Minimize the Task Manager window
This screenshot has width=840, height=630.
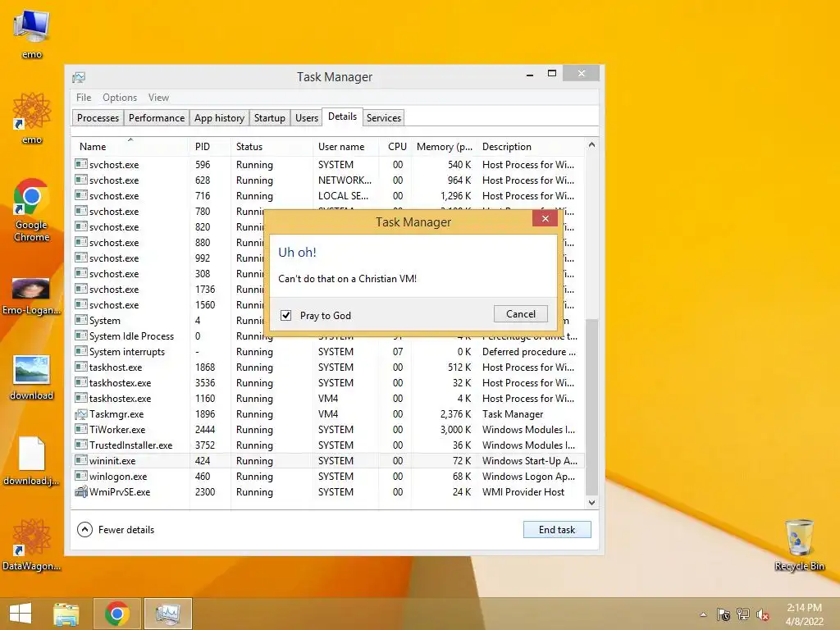tap(530, 75)
